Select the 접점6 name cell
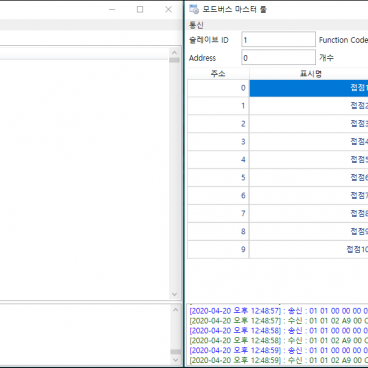The width and height of the screenshot is (368, 368). 309,178
